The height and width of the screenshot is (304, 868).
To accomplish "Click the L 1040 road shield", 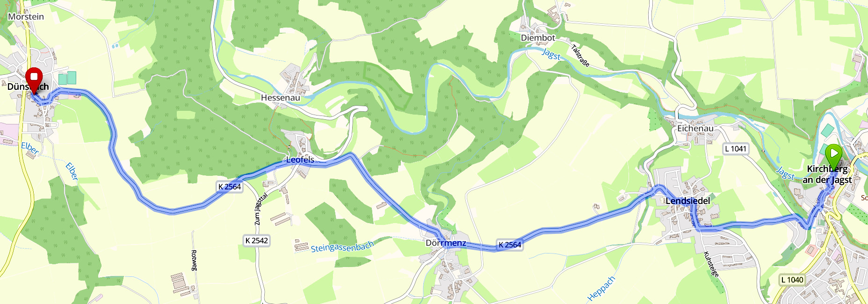I will tap(792, 280).
